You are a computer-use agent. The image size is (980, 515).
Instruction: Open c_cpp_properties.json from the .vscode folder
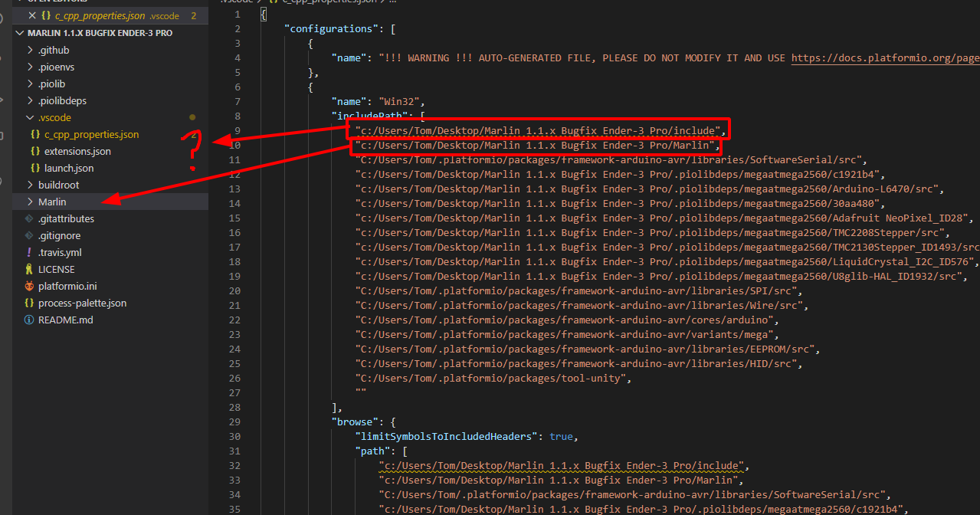click(91, 134)
